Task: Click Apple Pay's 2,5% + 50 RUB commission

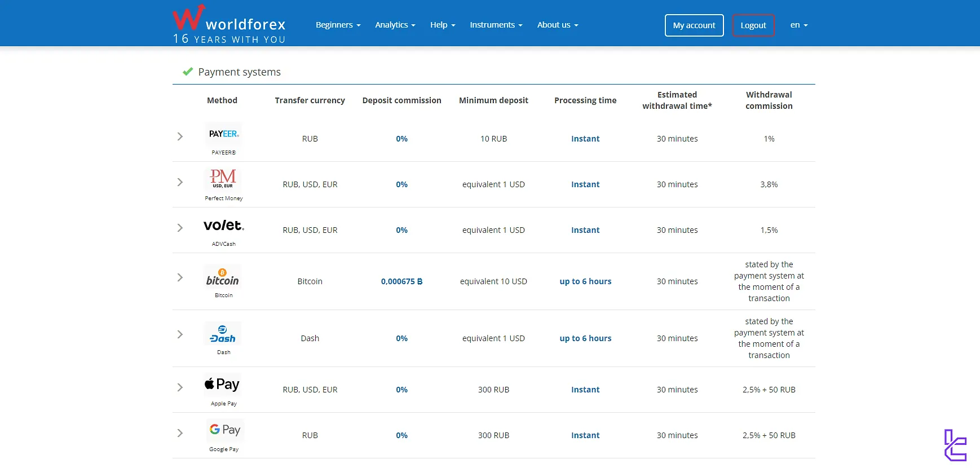Action: tap(769, 390)
